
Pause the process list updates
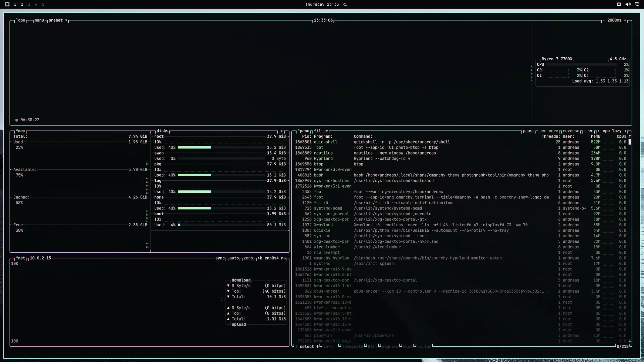tap(529, 131)
